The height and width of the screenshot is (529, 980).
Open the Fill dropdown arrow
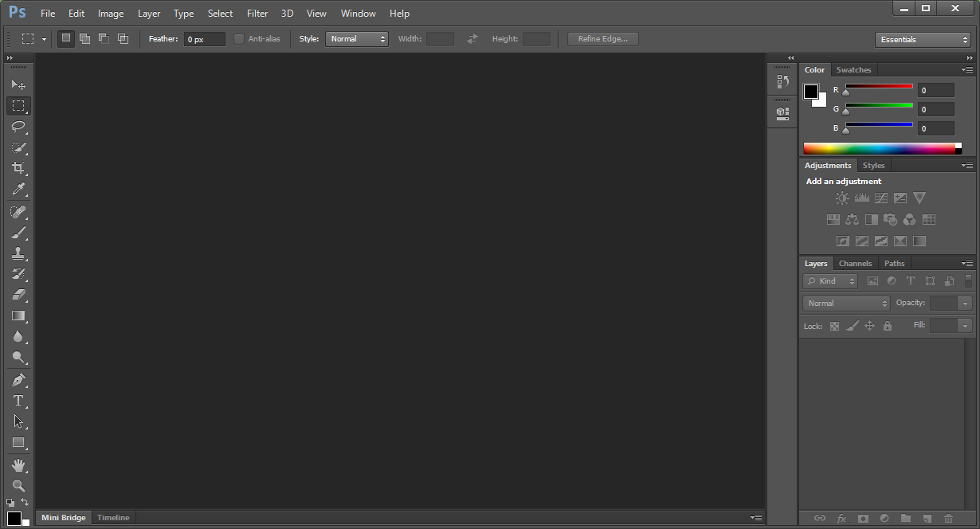pos(966,326)
